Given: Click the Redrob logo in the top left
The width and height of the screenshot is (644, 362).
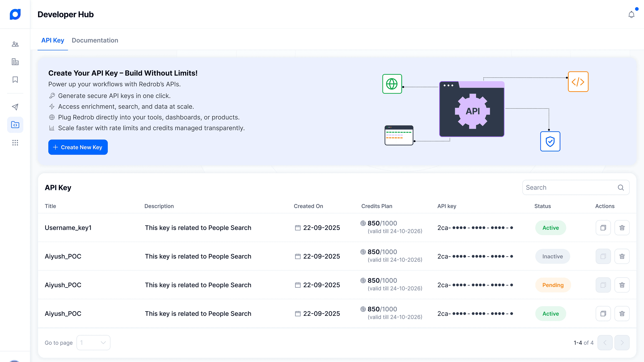Looking at the screenshot, I should click(x=15, y=14).
